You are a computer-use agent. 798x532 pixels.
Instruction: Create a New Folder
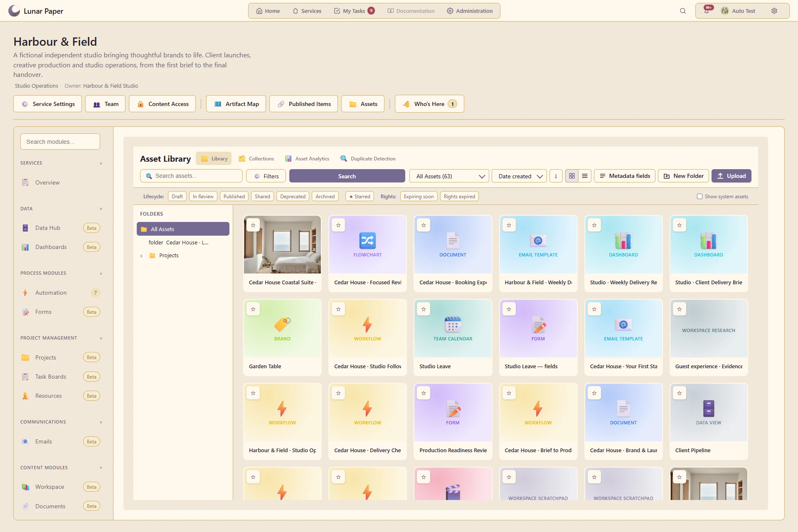684,176
